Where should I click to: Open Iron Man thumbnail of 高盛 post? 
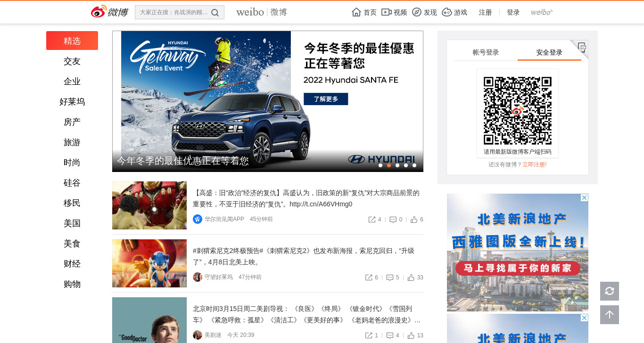tap(149, 205)
